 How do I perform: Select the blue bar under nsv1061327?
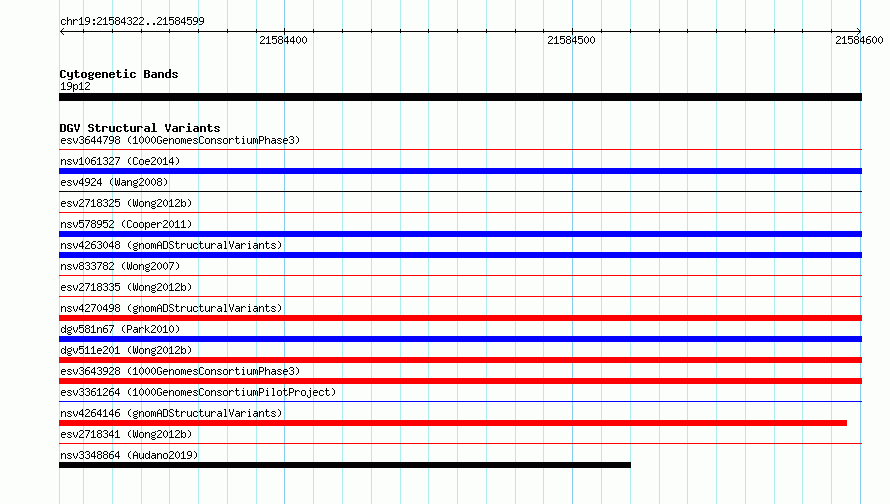pos(460,171)
